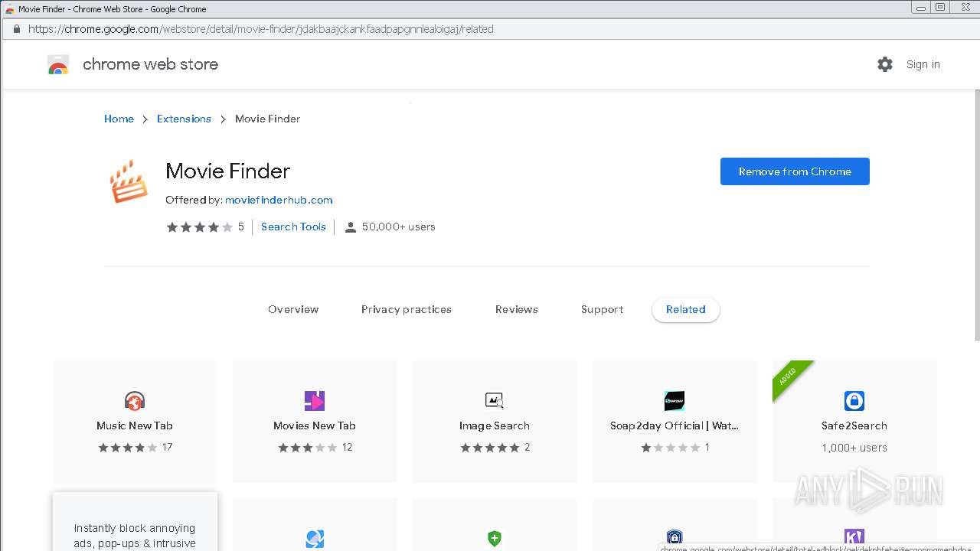This screenshot has width=980, height=551.
Task: Open the settings gear icon
Action: tap(885, 64)
